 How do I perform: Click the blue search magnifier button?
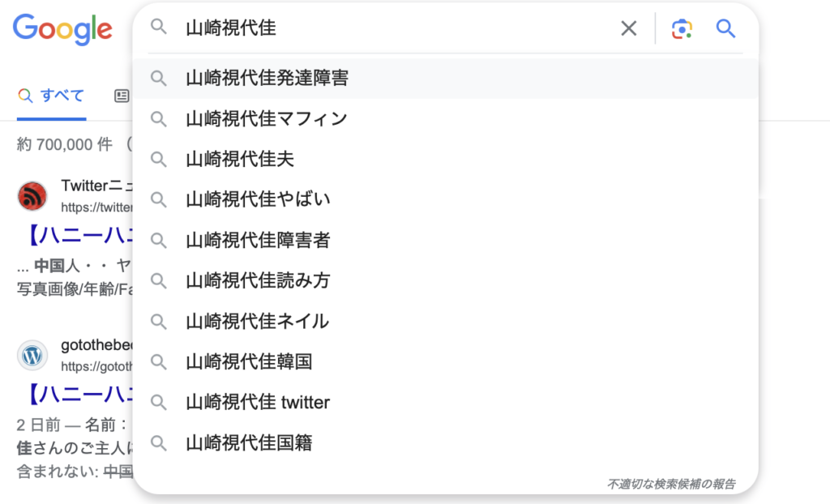(725, 29)
